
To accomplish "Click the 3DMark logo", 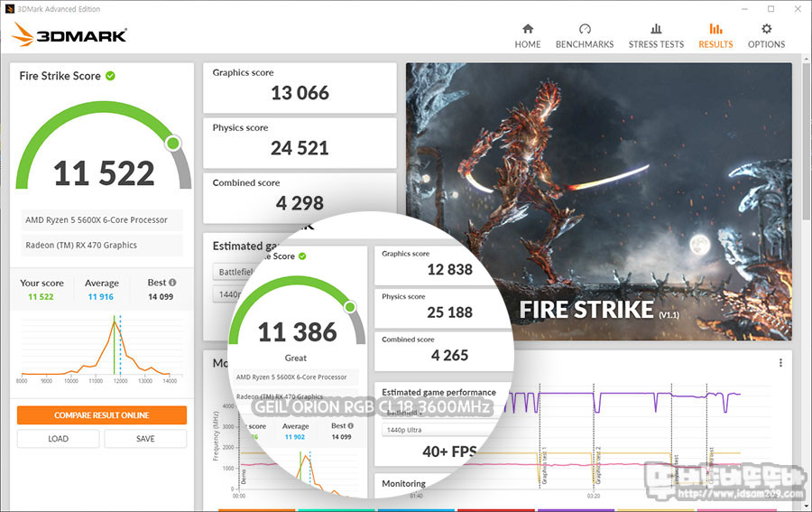I will [69, 34].
